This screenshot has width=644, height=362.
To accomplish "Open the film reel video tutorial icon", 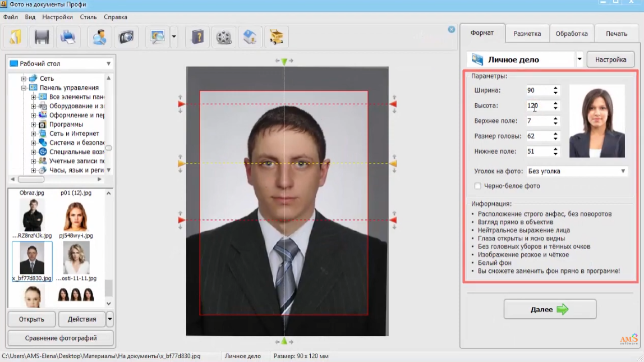I will click(x=224, y=37).
